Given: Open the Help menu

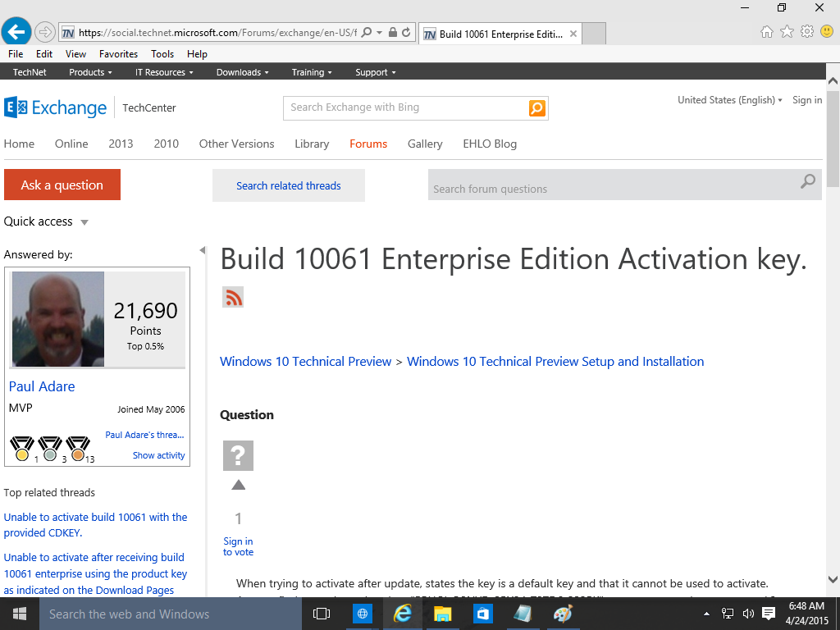Looking at the screenshot, I should (x=197, y=54).
